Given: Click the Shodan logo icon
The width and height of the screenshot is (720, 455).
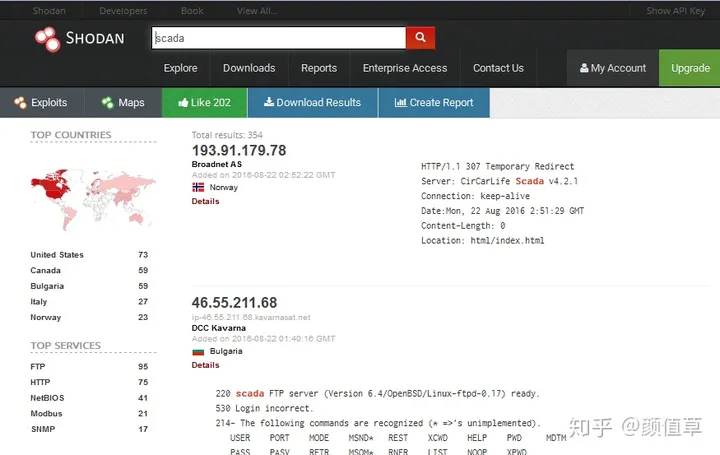Looking at the screenshot, I should [x=47, y=39].
